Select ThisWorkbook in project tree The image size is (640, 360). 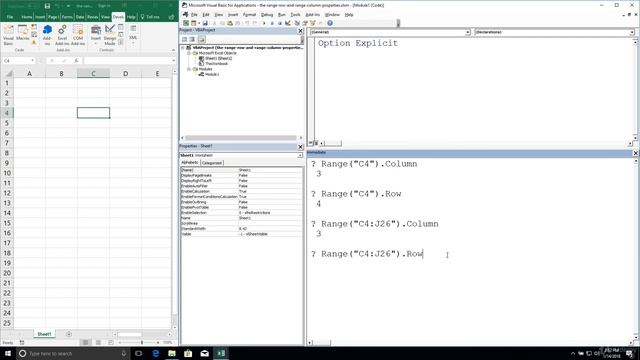click(x=216, y=64)
